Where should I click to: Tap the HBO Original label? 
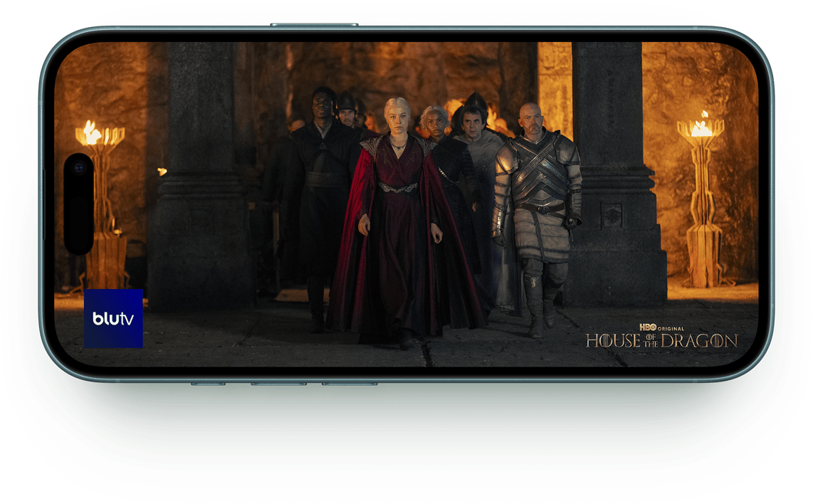click(661, 327)
